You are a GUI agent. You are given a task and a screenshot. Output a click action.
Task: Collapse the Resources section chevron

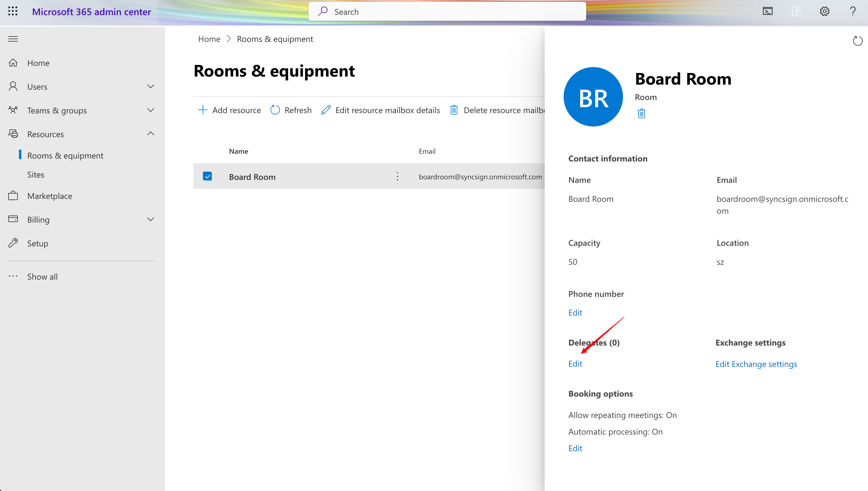pyautogui.click(x=151, y=134)
